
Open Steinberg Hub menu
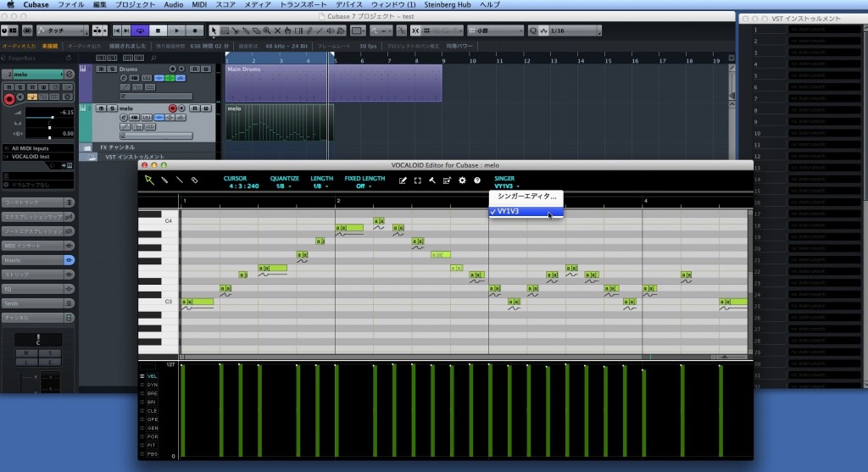click(448, 4)
